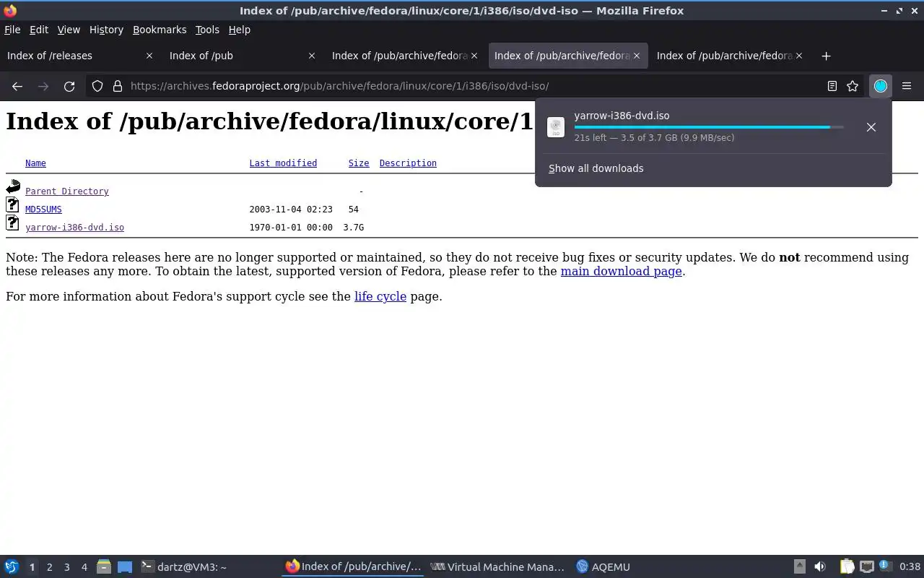
Task: Click the forward navigation arrow
Action: 43,86
